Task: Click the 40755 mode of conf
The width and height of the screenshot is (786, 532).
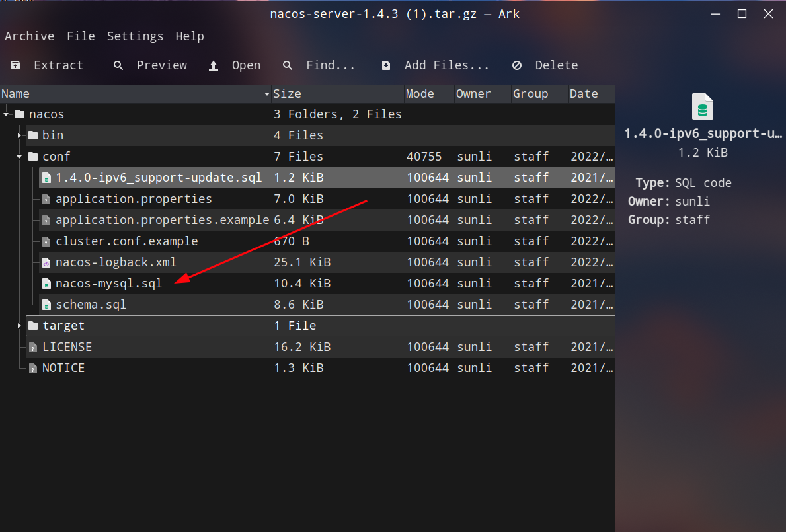Action: pyautogui.click(x=424, y=156)
